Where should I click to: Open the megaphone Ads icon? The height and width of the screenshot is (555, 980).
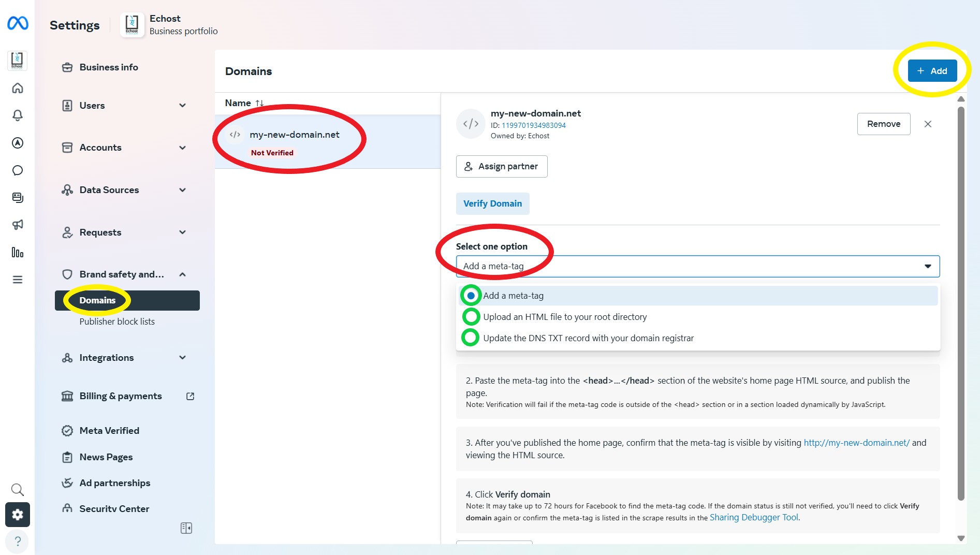coord(18,225)
